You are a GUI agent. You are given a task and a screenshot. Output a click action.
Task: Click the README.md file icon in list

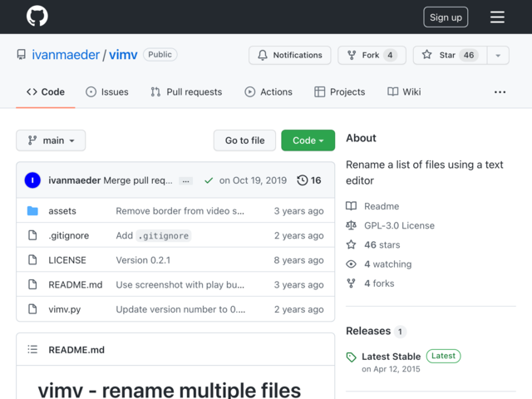click(32, 284)
